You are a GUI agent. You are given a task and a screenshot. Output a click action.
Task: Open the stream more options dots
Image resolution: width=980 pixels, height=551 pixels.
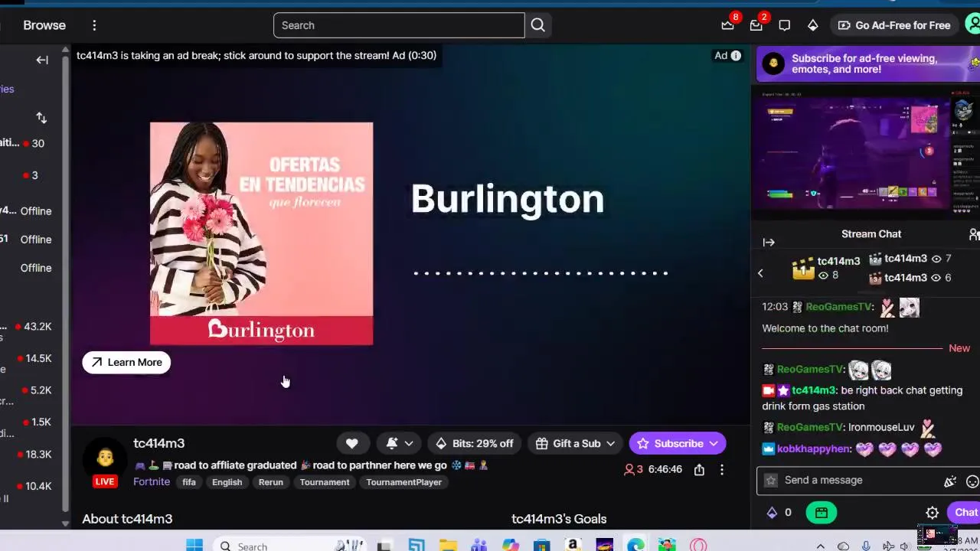coord(721,470)
